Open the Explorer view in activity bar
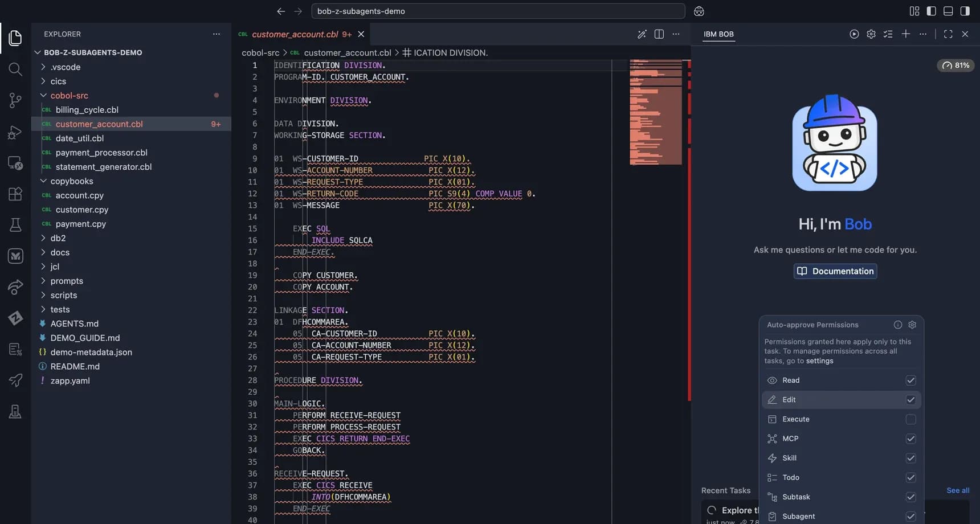Viewport: 980px width, 524px height. tap(15, 38)
